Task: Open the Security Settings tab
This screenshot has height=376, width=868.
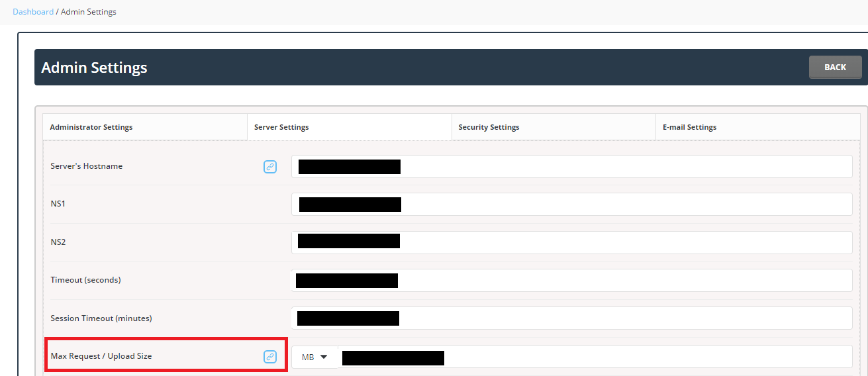Action: click(x=489, y=127)
